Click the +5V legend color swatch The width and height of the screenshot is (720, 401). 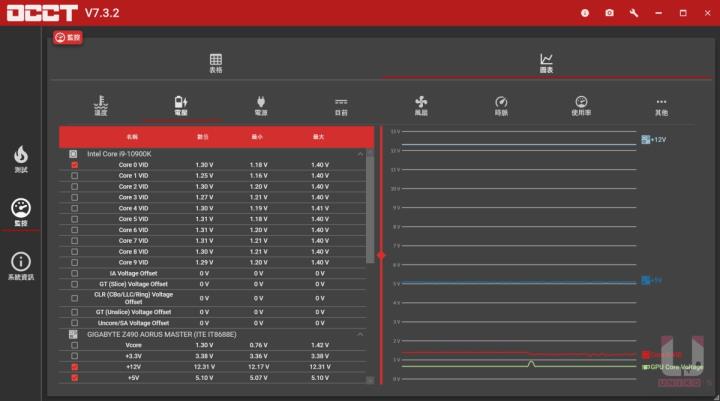coord(645,280)
